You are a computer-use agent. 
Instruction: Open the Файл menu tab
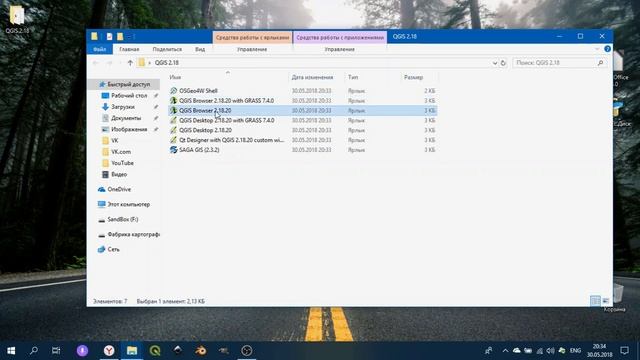point(100,49)
